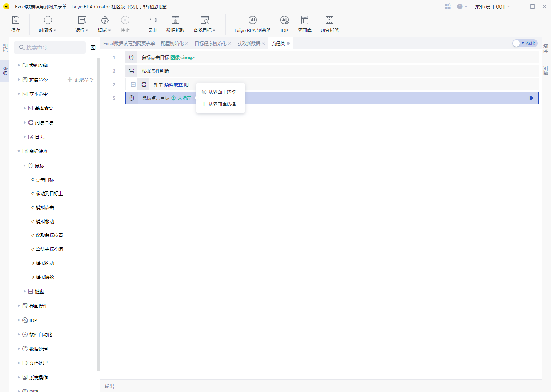Viewport: 551px width, 392px height.
Task: Select the 移动到目标上 command
Action: [x=49, y=193]
